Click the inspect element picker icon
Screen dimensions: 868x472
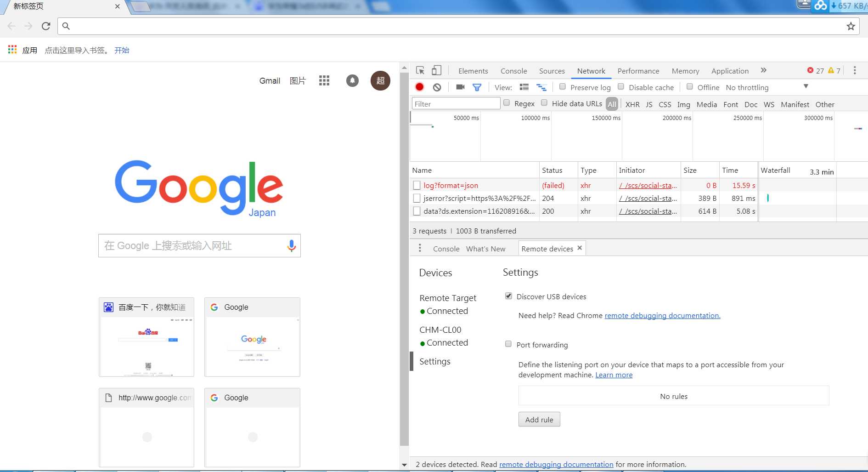[420, 70]
